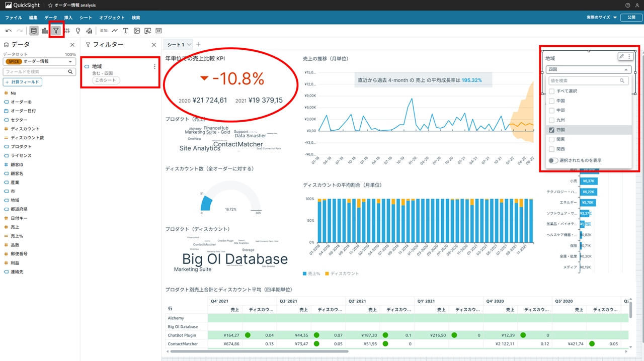Select the ディスカウント数 field
This screenshot has width=644, height=361.
coord(27,138)
